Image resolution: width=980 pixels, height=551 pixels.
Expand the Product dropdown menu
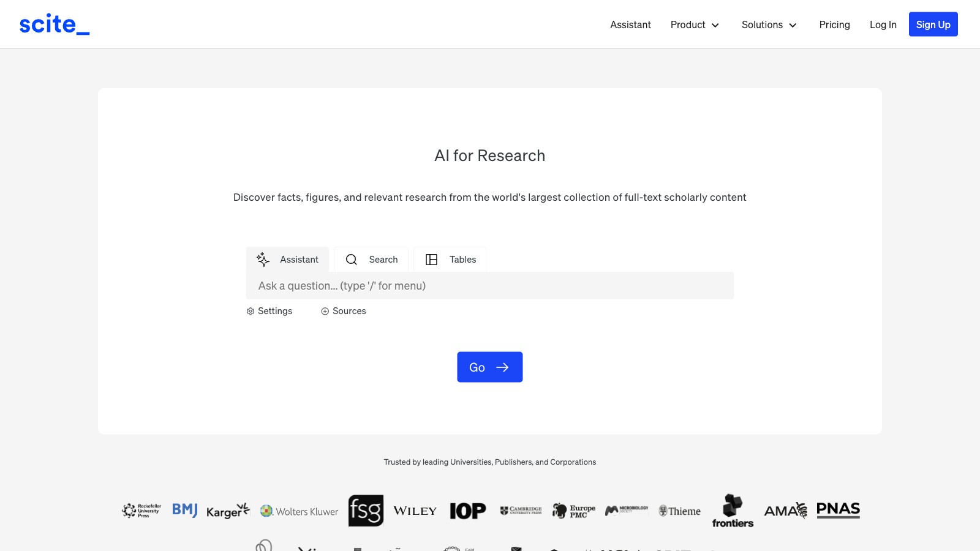[695, 24]
